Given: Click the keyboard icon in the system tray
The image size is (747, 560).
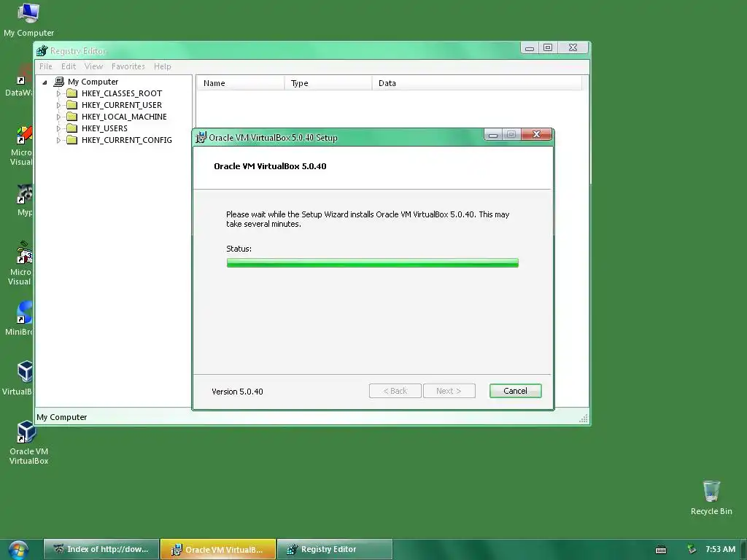Looking at the screenshot, I should [x=661, y=550].
